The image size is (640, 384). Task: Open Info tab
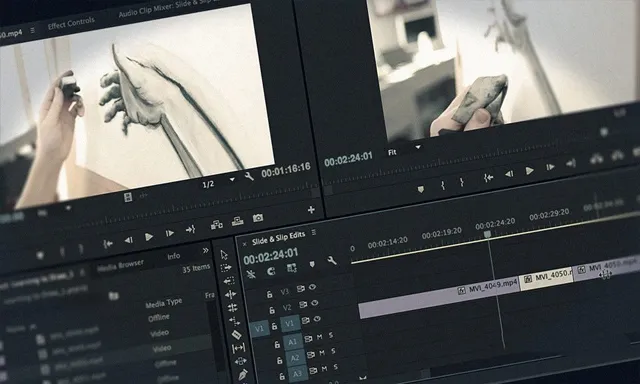pyautogui.click(x=173, y=256)
